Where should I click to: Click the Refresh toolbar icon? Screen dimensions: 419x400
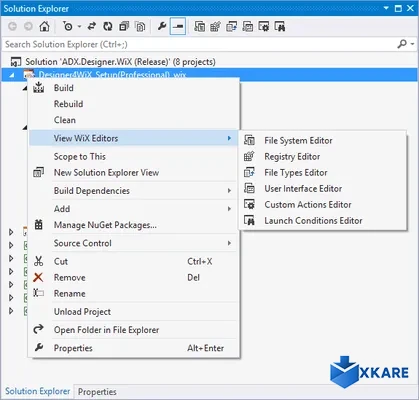click(x=108, y=26)
